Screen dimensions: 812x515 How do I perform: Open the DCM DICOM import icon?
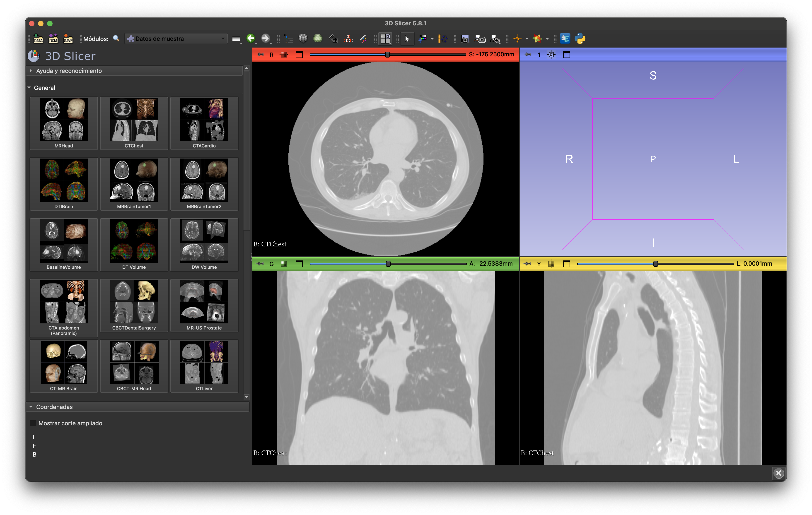(53, 39)
